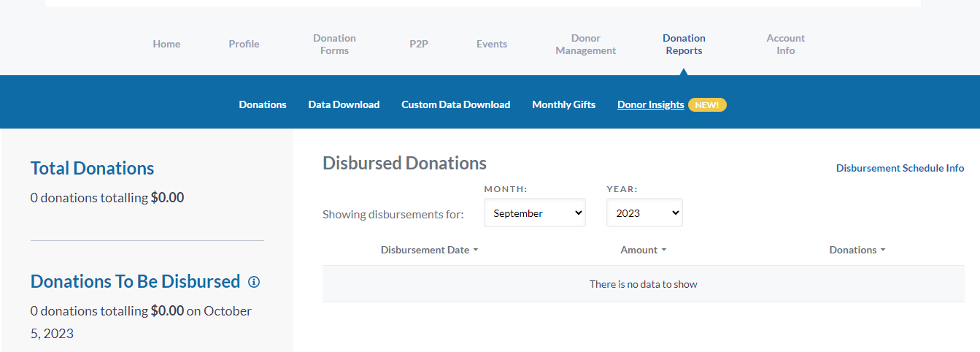Sort by Amount column header
Image resolution: width=980 pixels, height=352 pixels.
click(x=643, y=250)
